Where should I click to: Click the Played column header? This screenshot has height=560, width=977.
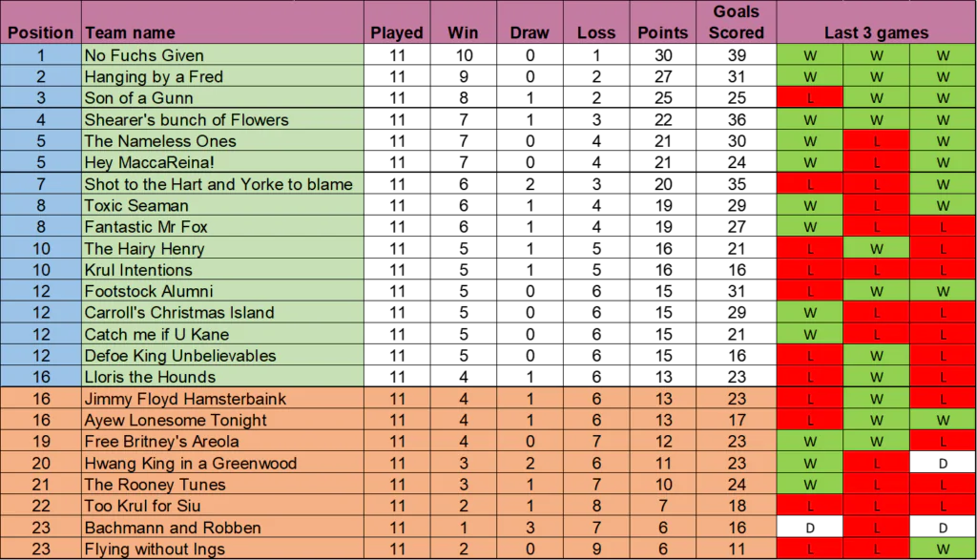coord(397,32)
